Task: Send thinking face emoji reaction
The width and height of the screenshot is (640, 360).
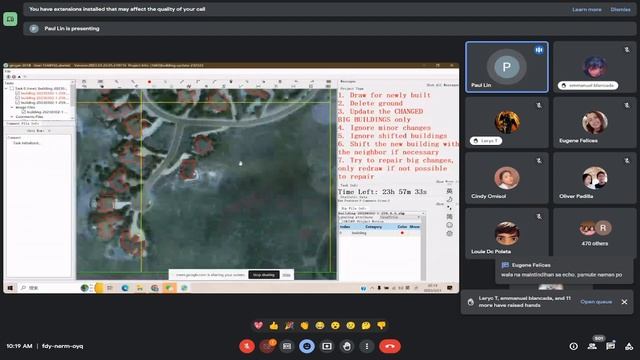Action: pyautogui.click(x=366, y=325)
